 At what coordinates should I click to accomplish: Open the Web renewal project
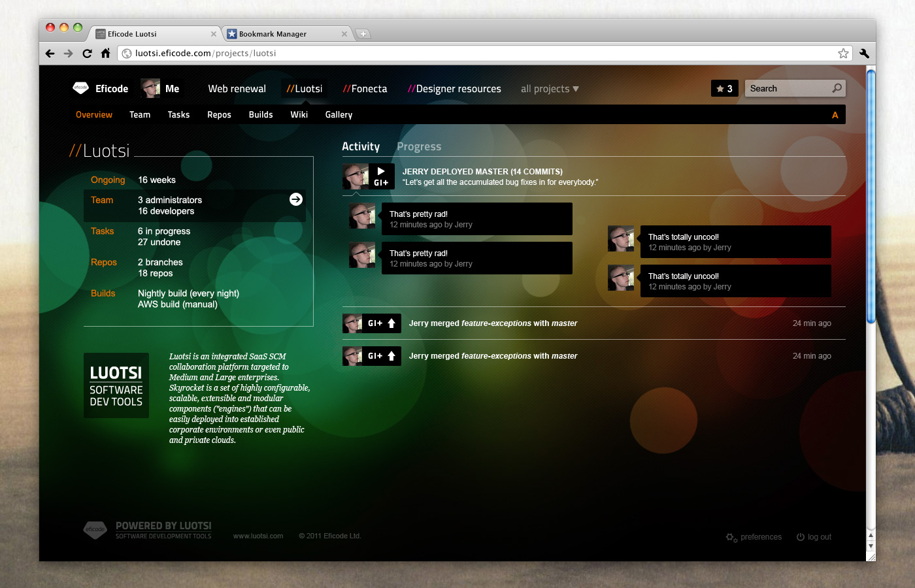[237, 89]
